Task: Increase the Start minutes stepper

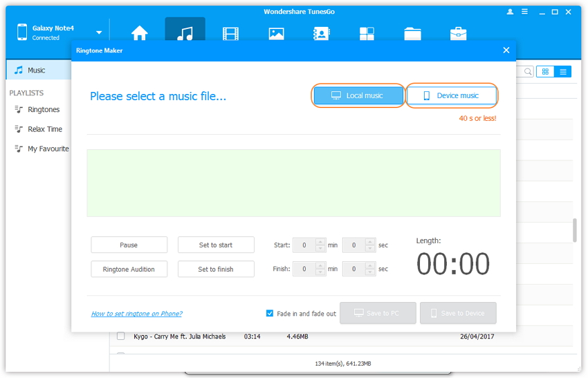Action: pos(320,242)
